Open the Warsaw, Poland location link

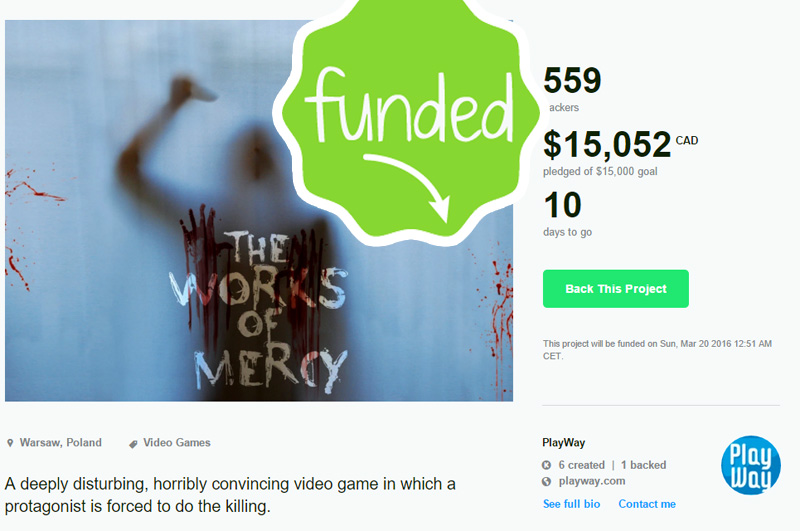60,443
